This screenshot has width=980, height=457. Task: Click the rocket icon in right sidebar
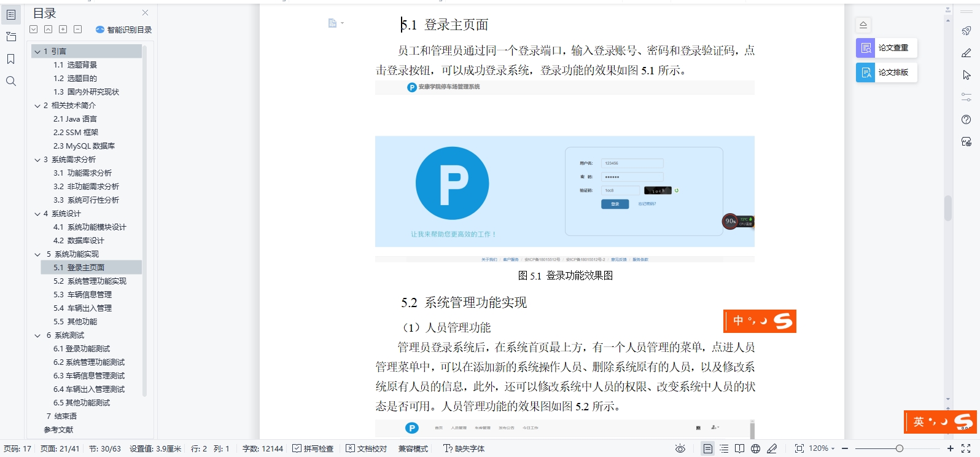coord(966,31)
